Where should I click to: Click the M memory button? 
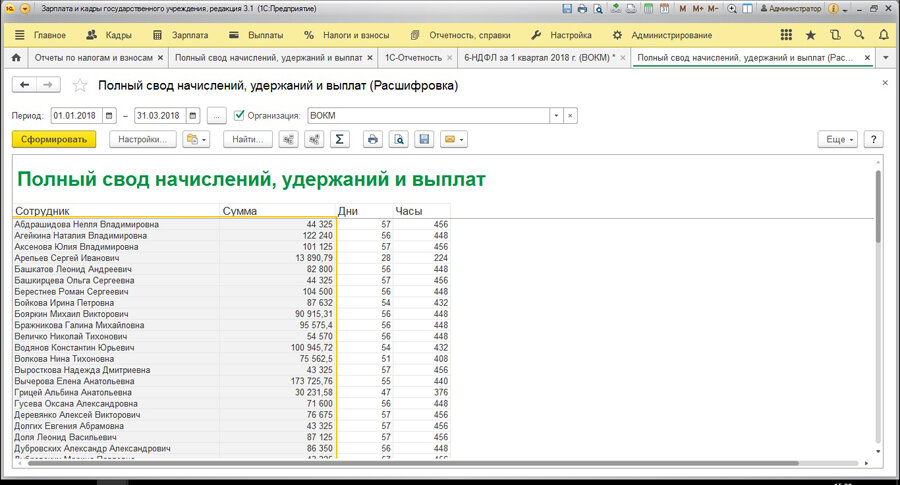pos(682,9)
